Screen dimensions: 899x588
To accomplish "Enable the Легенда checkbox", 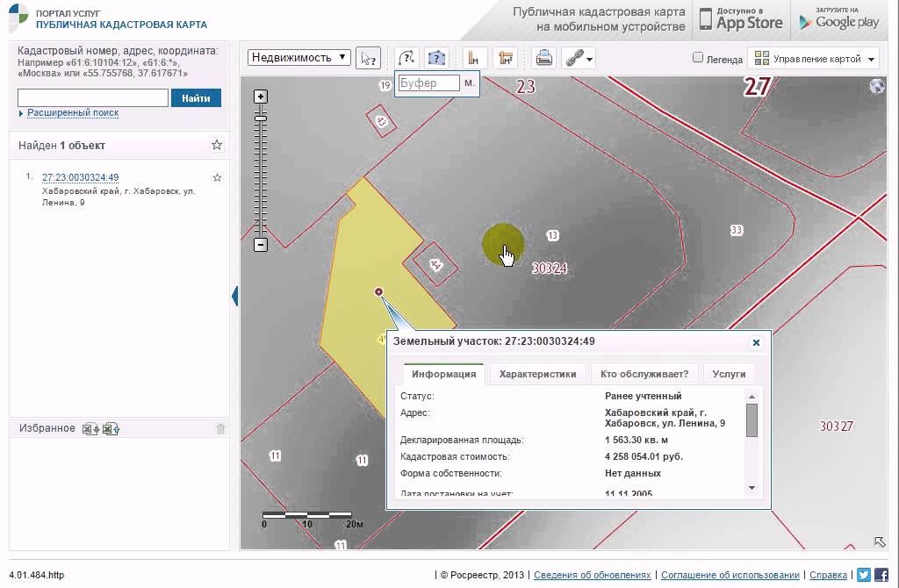I will (x=698, y=57).
